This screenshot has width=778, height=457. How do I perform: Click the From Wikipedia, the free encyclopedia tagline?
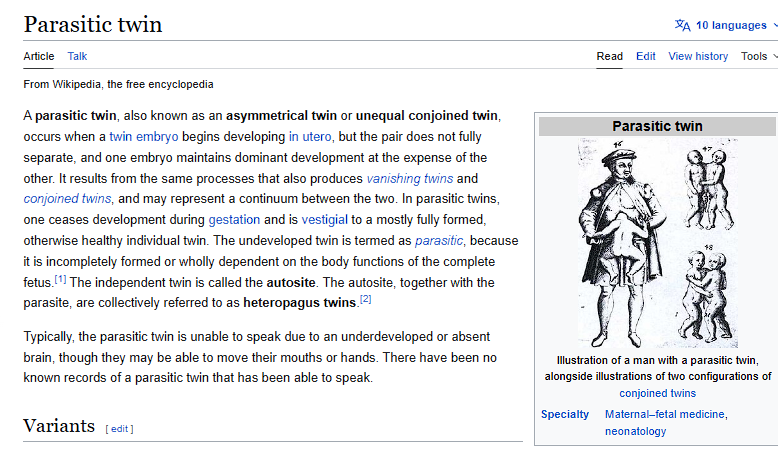[x=118, y=84]
